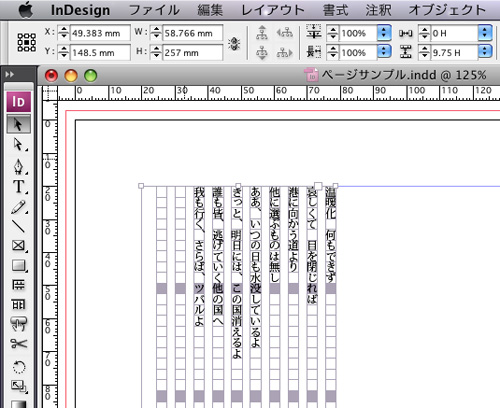Click the gradient swatch tool at the toolbox bottom
This screenshot has width=500, height=408.
click(18, 403)
